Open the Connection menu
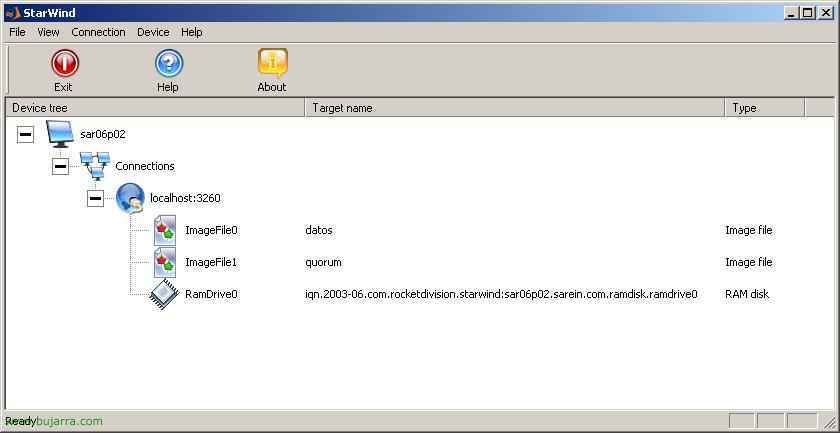This screenshot has width=840, height=433. click(99, 32)
